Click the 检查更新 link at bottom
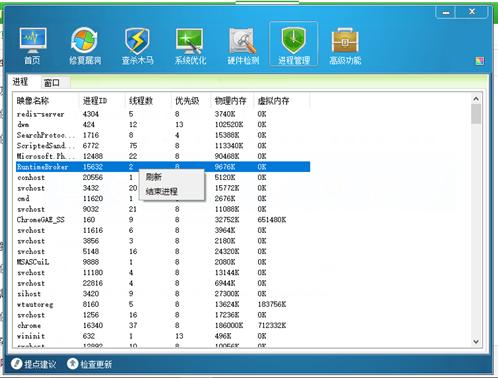This screenshot has width=498, height=378. 89,364
